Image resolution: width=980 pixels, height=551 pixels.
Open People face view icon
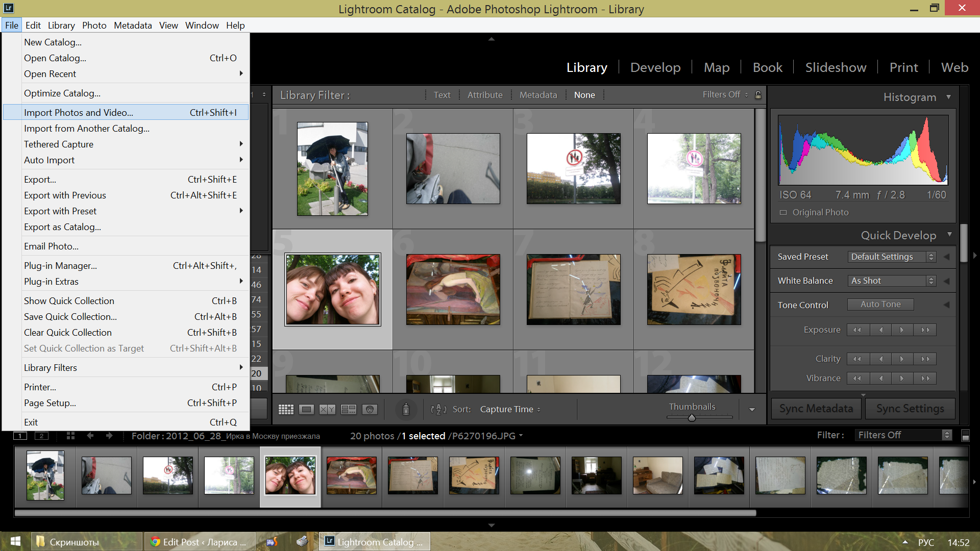click(x=370, y=409)
